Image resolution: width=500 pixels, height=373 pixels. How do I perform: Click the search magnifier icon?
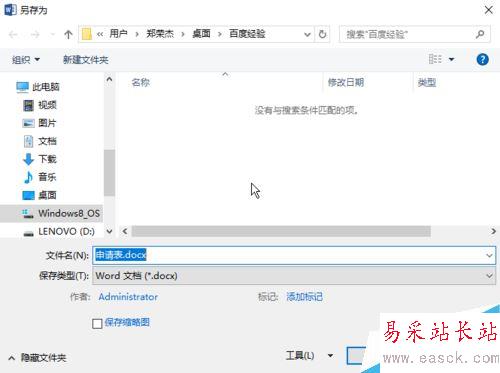point(480,34)
